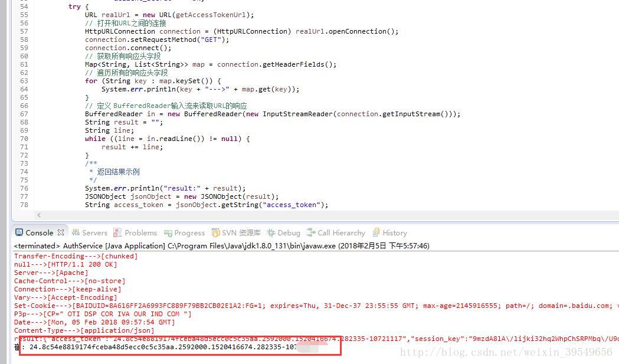The image size is (619, 364).
Task: Click the comment '打开和URL之间的连接'
Action: (132, 23)
